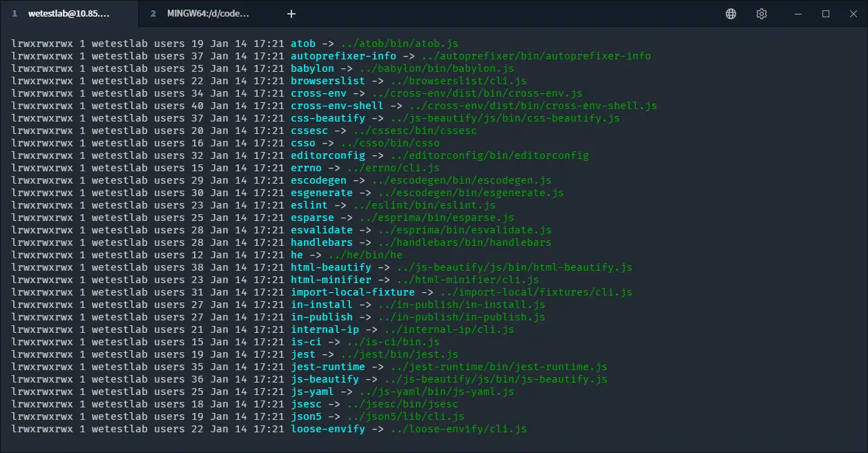Click the cssesc symlink name
Viewport: 868px width, 453px height.
[x=309, y=131]
